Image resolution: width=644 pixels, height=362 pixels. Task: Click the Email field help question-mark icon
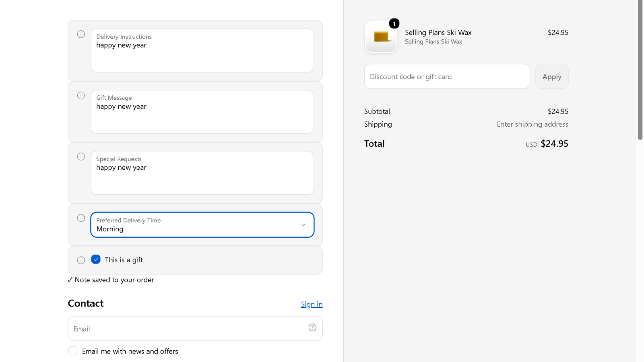(x=312, y=327)
